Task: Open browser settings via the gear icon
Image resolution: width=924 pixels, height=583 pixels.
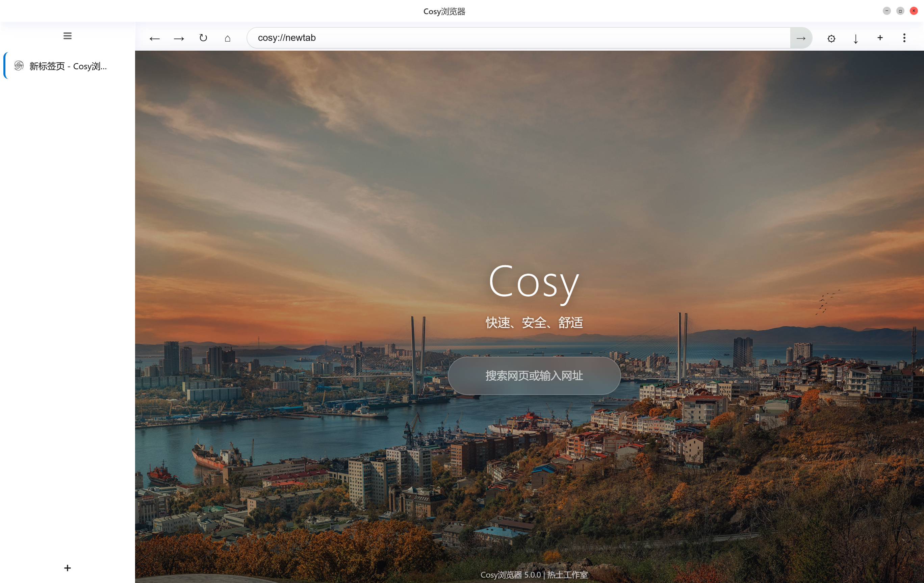Action: coord(831,39)
